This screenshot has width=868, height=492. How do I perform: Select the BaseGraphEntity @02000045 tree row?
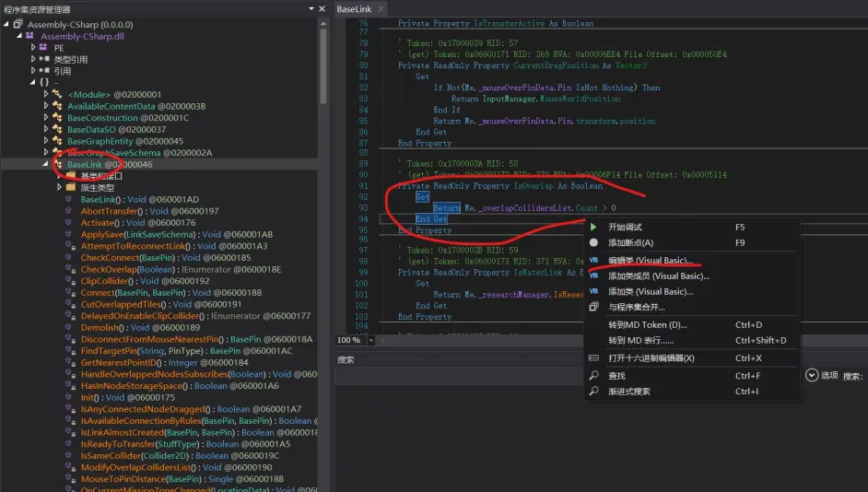click(x=125, y=141)
